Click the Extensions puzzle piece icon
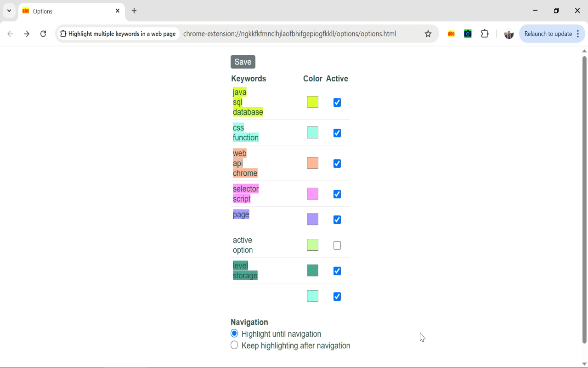 click(485, 34)
